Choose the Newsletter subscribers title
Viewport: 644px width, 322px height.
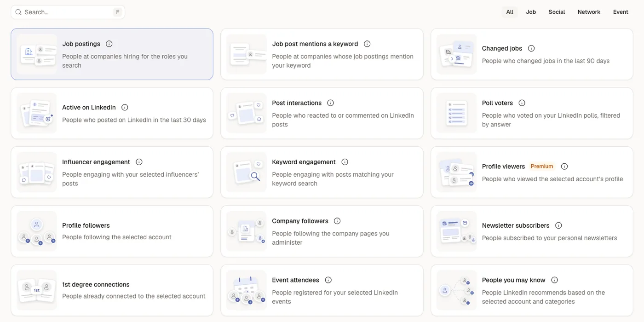tap(516, 225)
